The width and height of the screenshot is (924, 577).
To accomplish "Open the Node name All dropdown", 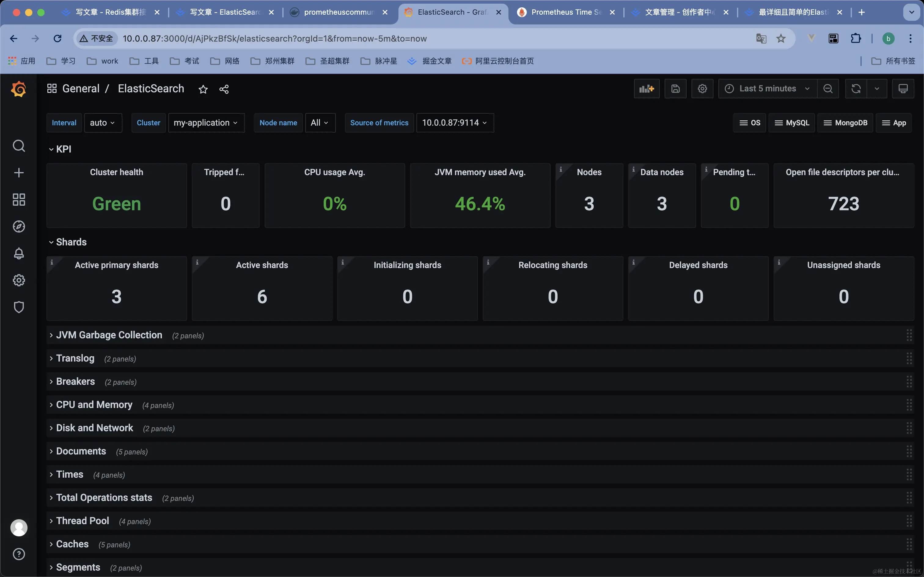I will [320, 123].
